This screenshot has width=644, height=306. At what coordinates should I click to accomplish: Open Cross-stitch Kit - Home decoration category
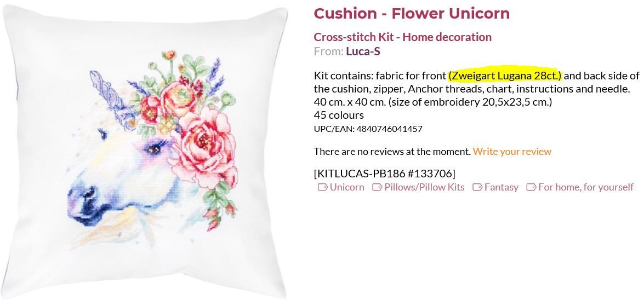402,37
